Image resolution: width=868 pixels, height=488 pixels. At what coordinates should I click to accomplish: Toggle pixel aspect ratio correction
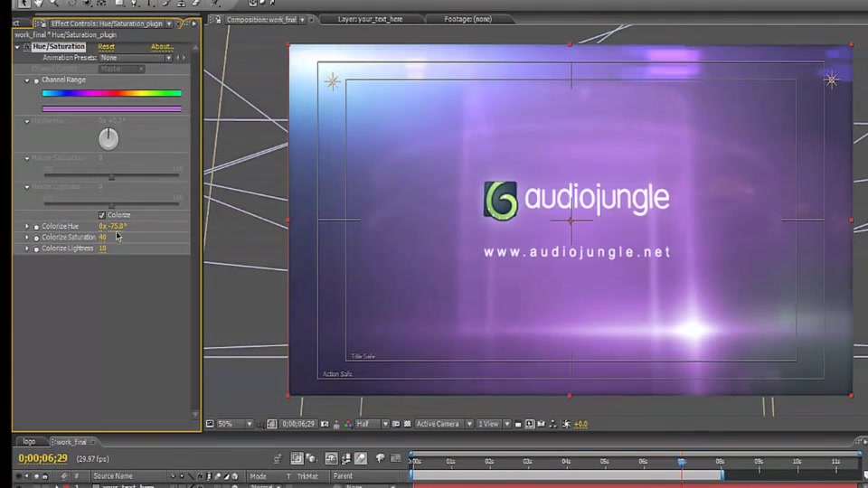click(x=518, y=425)
